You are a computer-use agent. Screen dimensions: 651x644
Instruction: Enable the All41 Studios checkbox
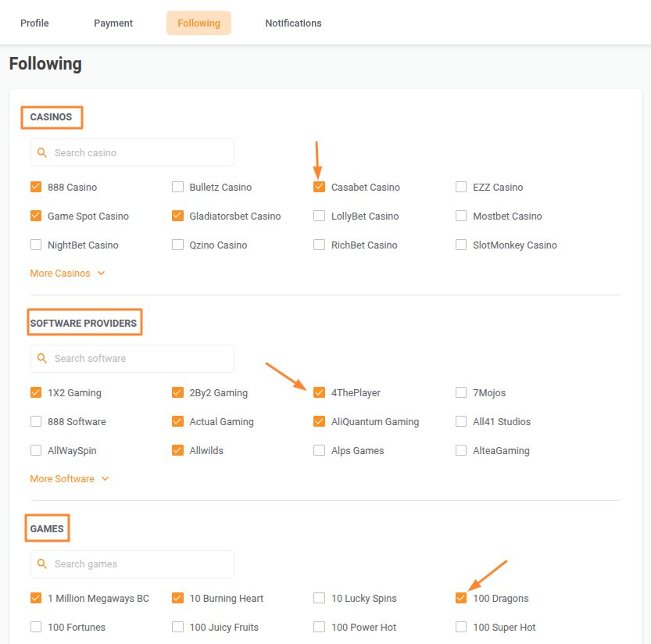[461, 421]
